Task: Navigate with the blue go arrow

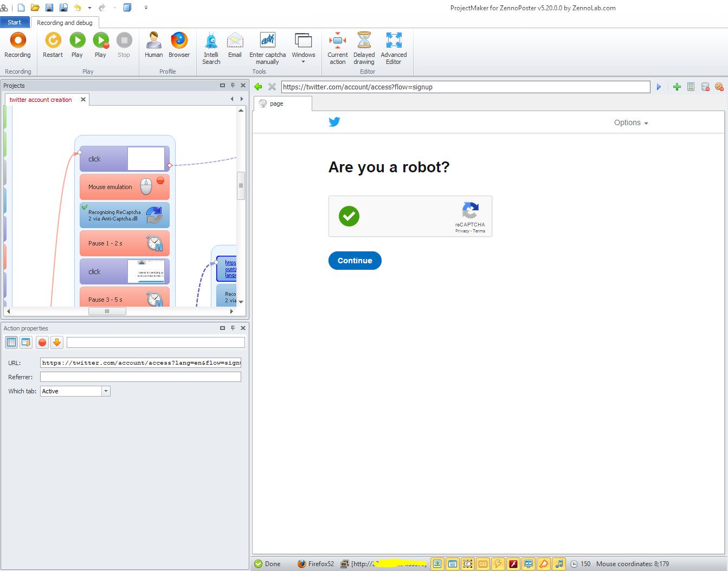Action: (x=659, y=87)
